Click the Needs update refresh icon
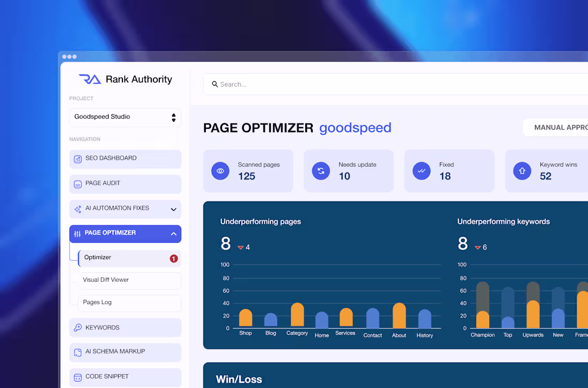588x388 pixels. 321,171
